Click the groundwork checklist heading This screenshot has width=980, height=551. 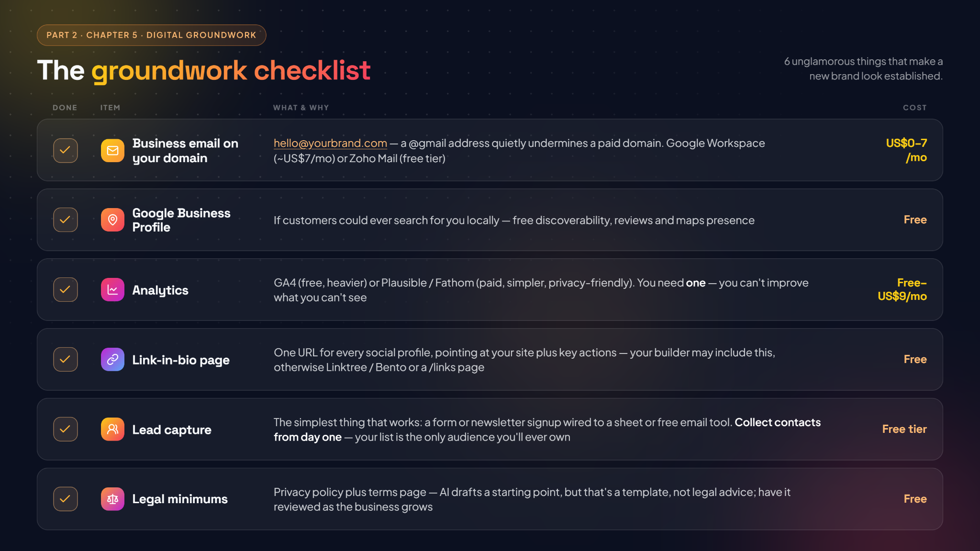[204, 71]
